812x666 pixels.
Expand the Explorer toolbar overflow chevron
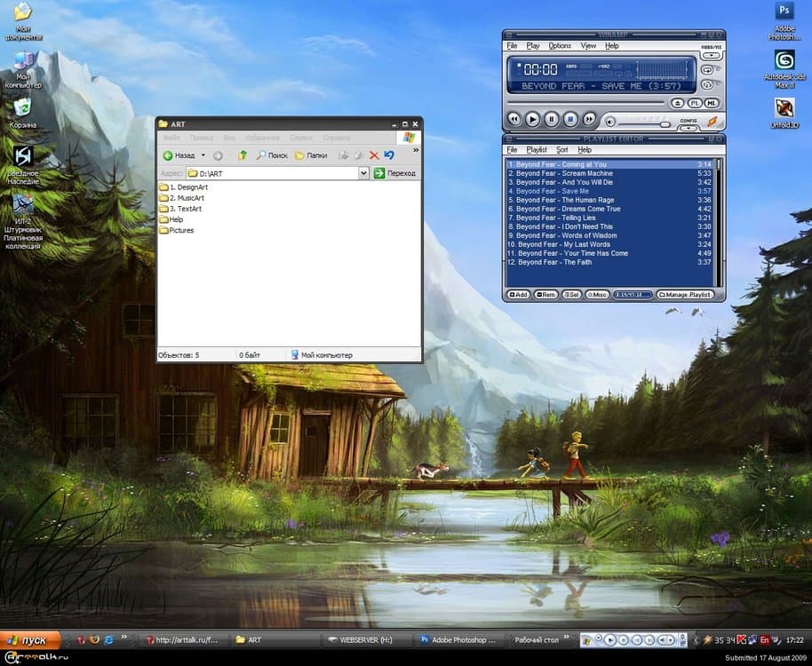415,151
